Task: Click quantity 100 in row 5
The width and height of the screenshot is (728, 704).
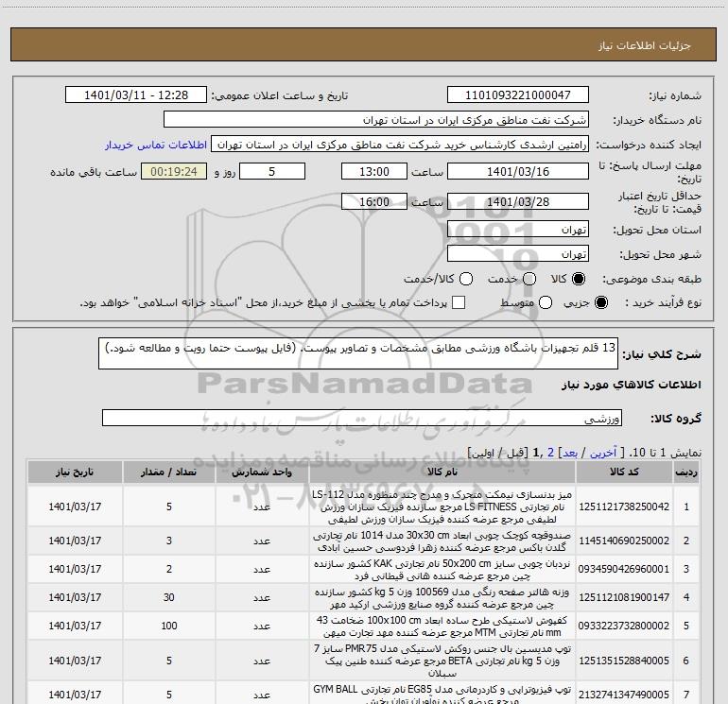Action: 169,626
